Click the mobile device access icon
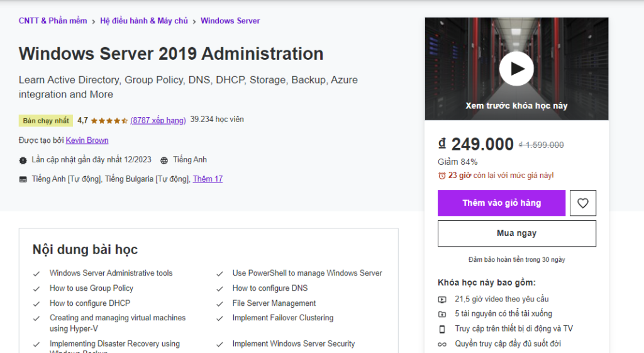The width and height of the screenshot is (644, 353). coord(442,329)
